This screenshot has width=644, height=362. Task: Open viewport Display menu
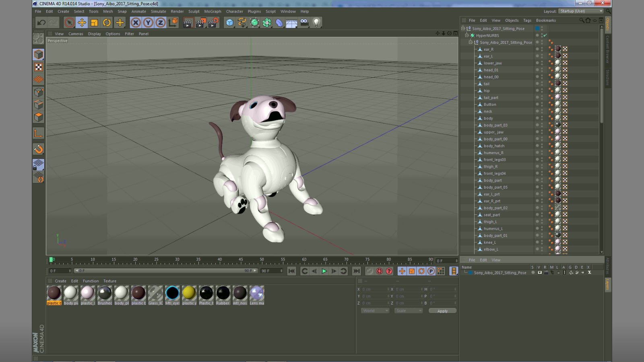tap(95, 34)
